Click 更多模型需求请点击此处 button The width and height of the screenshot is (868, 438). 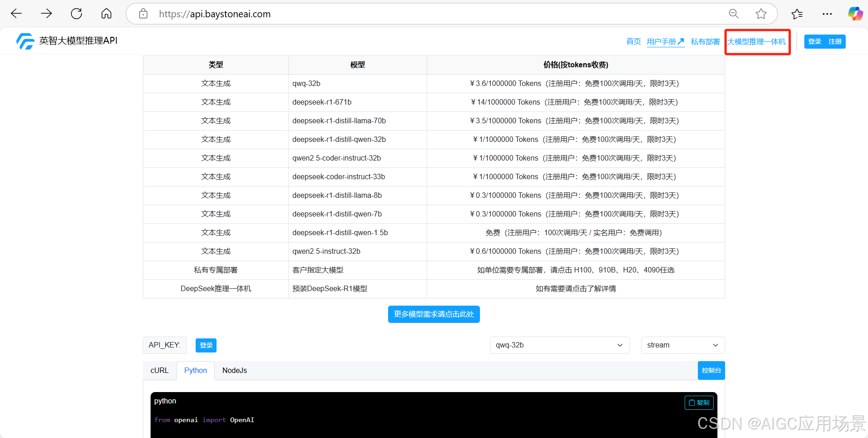[434, 314]
